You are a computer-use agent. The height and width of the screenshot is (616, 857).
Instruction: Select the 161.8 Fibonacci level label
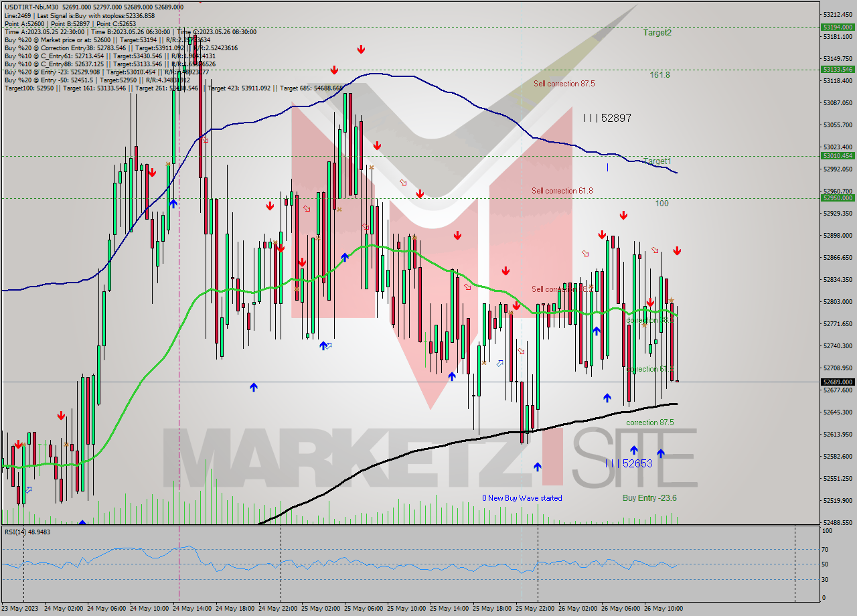point(659,75)
